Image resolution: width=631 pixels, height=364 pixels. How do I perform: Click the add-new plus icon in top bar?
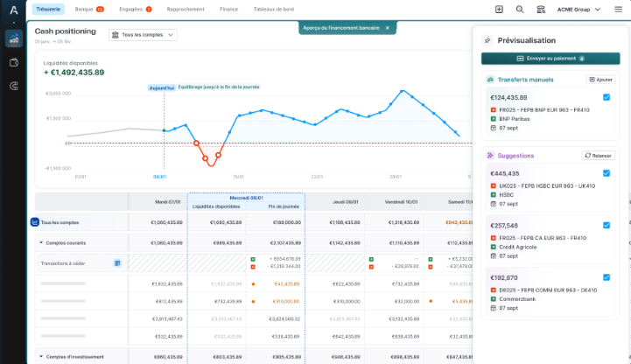click(x=499, y=9)
